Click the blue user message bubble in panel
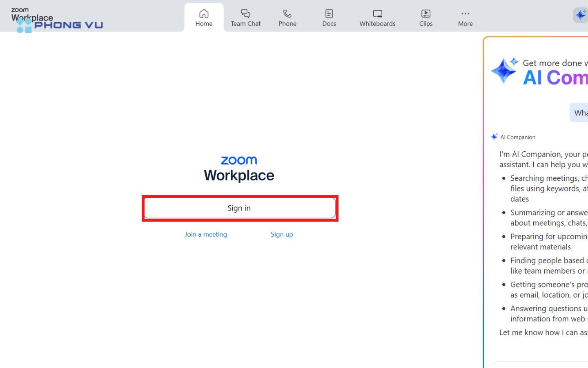Image resolution: width=588 pixels, height=368 pixels. pos(580,112)
